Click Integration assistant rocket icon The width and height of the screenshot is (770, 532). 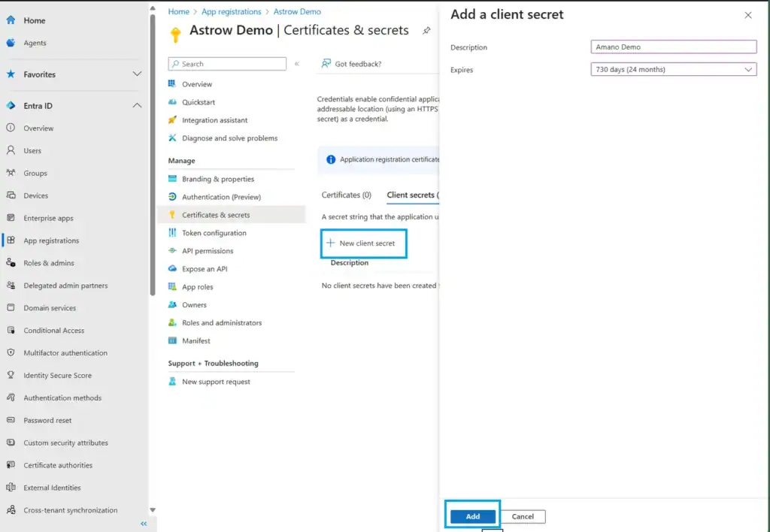tap(172, 119)
